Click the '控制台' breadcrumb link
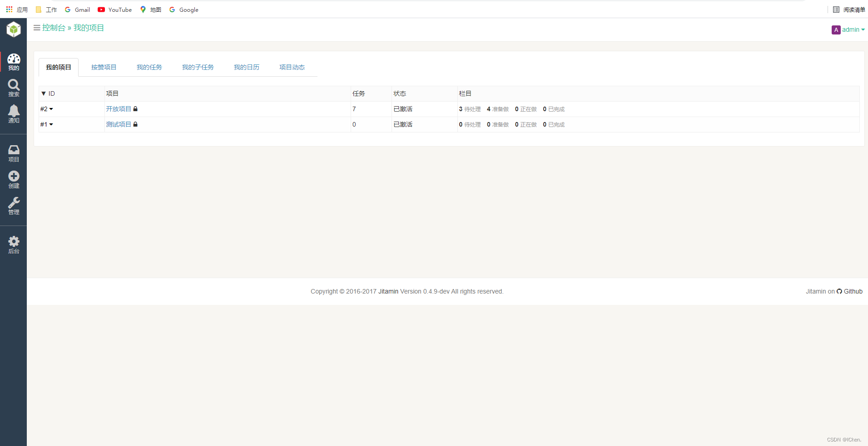Viewport: 868px width, 446px height. coord(54,28)
